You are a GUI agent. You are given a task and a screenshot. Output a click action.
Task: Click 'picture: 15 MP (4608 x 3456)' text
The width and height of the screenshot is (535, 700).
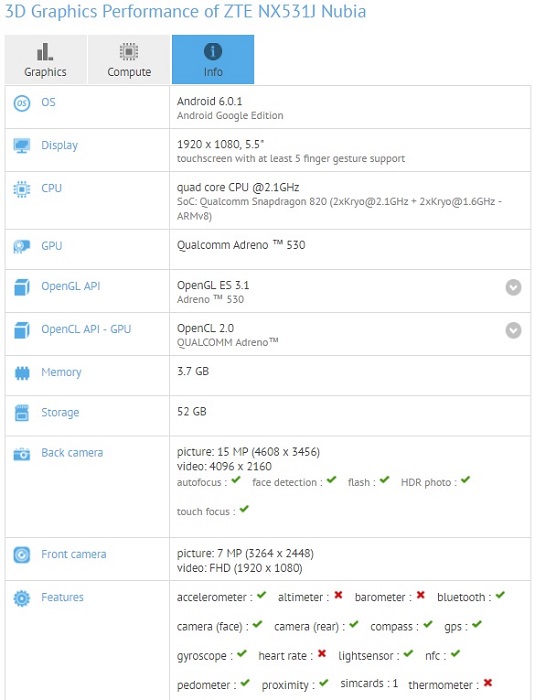click(x=248, y=452)
